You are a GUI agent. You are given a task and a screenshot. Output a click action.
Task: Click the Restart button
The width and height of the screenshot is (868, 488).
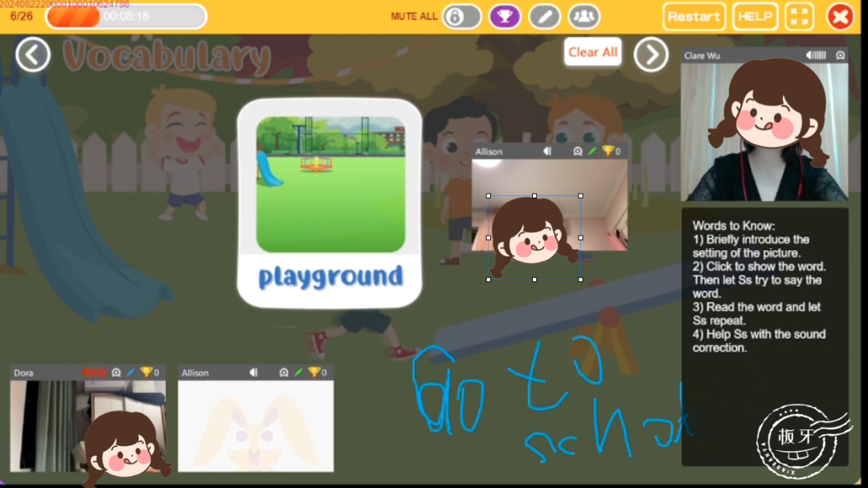[694, 17]
